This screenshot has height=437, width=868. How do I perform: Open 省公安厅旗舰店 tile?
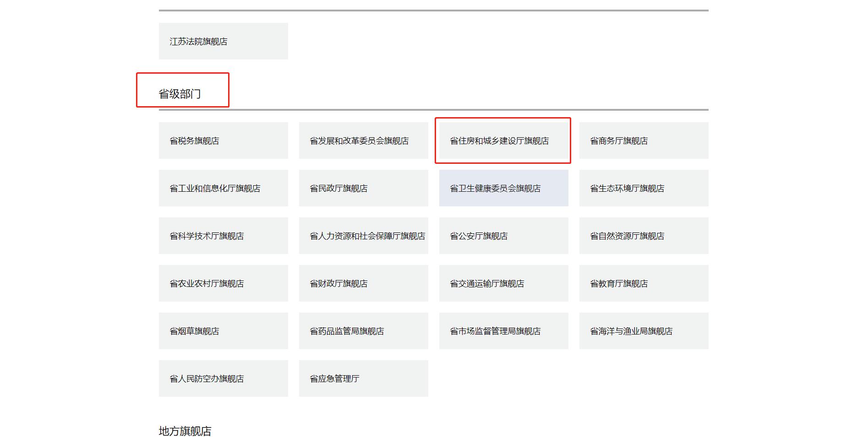(504, 236)
